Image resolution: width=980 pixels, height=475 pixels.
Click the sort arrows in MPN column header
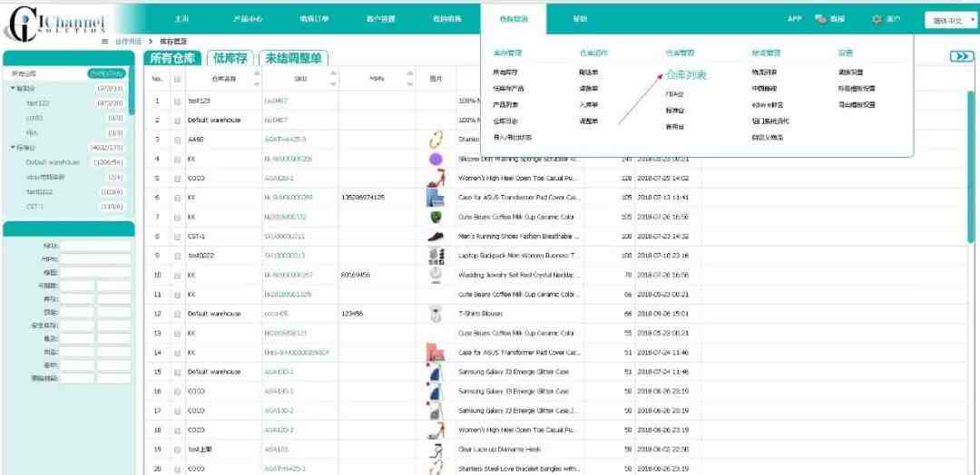point(410,79)
